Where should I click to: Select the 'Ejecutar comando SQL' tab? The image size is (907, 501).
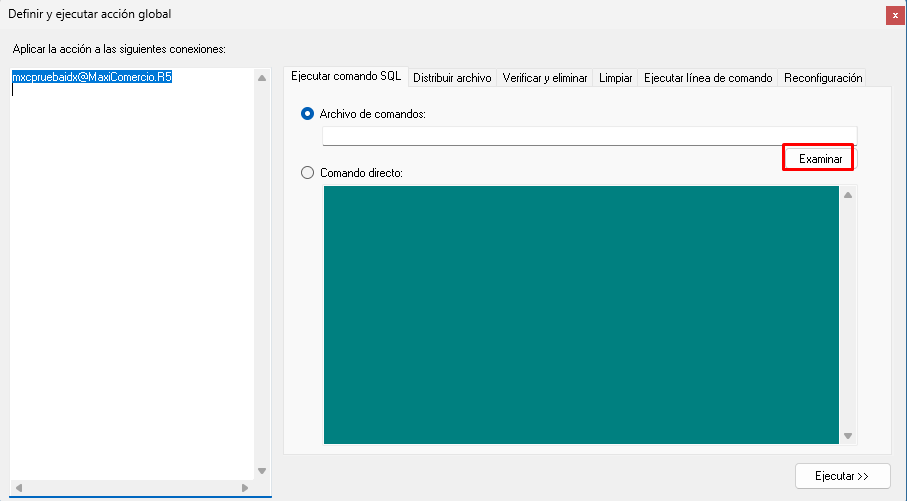click(345, 77)
